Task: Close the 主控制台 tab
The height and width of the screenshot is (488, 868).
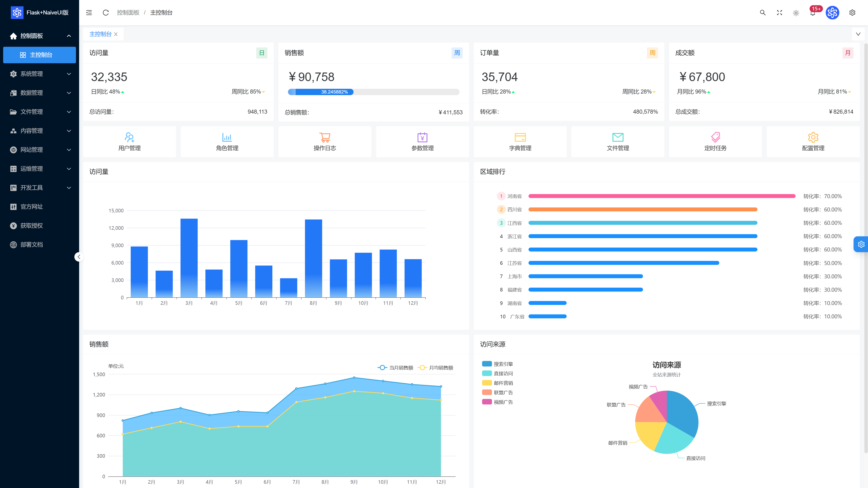Action: [x=116, y=34]
